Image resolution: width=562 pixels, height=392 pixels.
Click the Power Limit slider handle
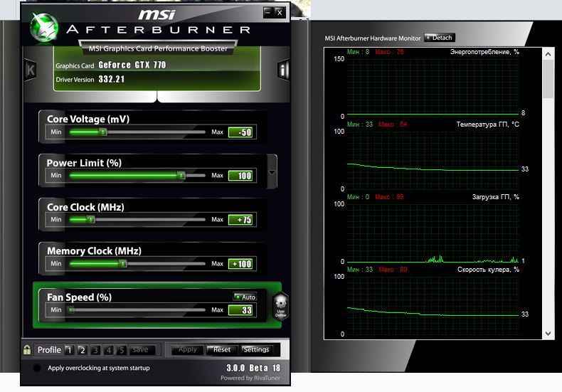point(181,175)
